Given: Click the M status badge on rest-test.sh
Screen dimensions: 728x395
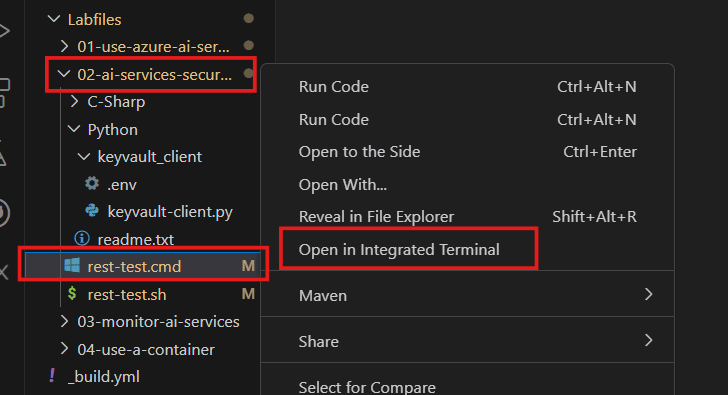Looking at the screenshot, I should click(x=248, y=294).
